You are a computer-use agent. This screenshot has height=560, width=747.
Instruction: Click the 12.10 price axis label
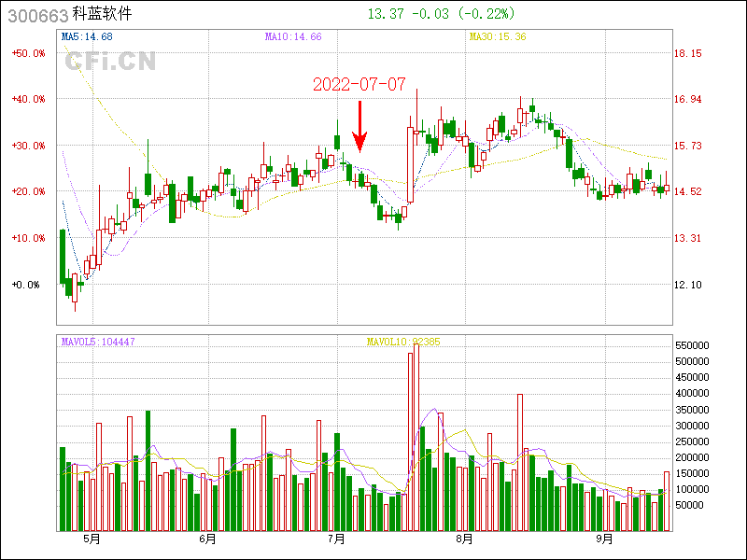[688, 284]
